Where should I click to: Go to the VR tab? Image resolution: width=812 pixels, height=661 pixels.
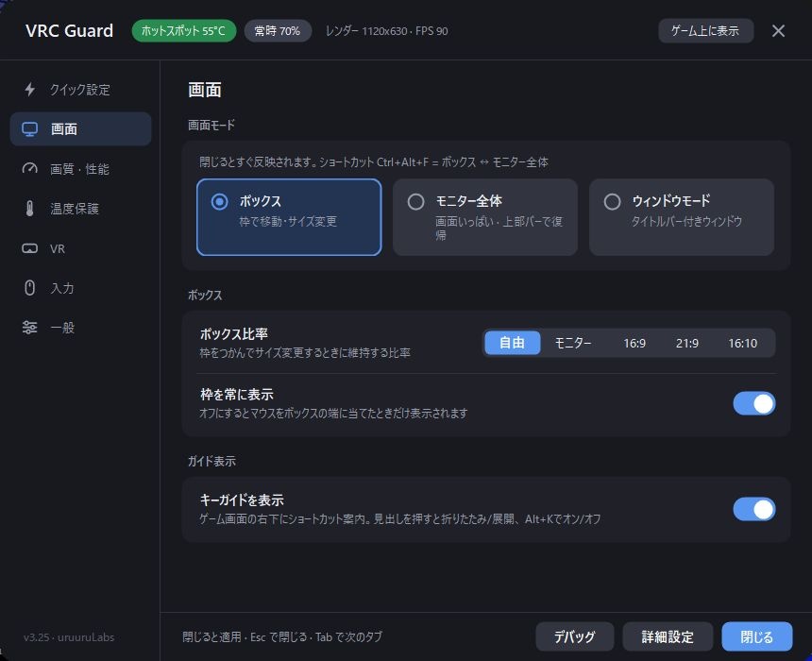point(81,248)
